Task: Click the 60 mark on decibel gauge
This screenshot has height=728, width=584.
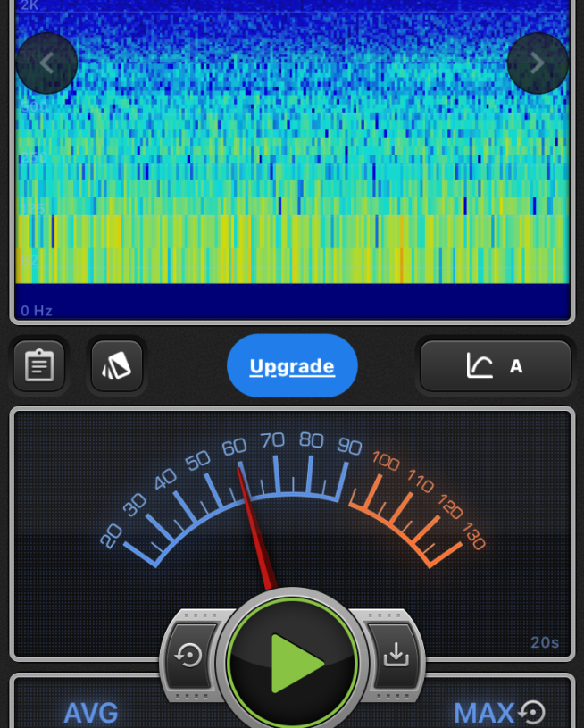Action: coord(234,447)
